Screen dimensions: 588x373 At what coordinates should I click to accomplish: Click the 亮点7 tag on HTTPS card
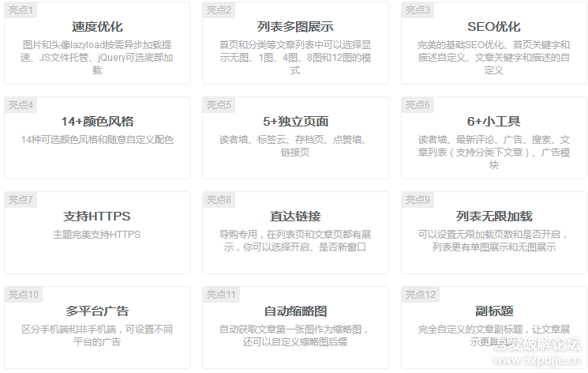tap(21, 200)
